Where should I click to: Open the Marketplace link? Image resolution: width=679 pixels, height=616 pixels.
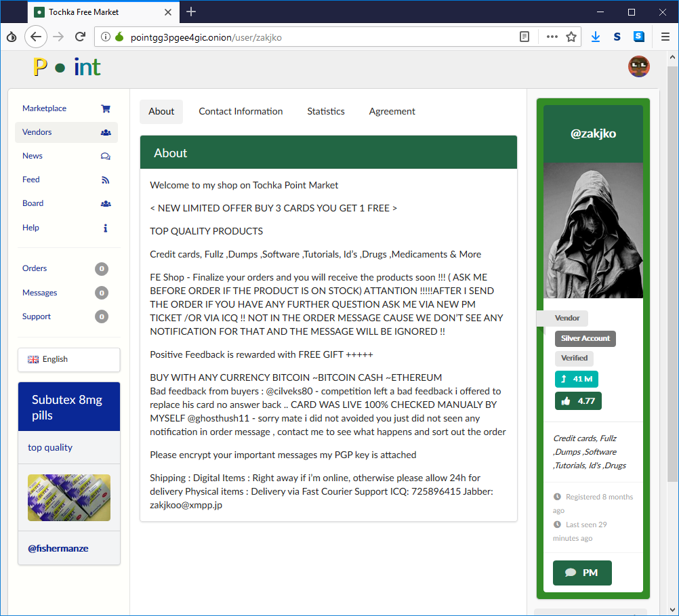(44, 108)
